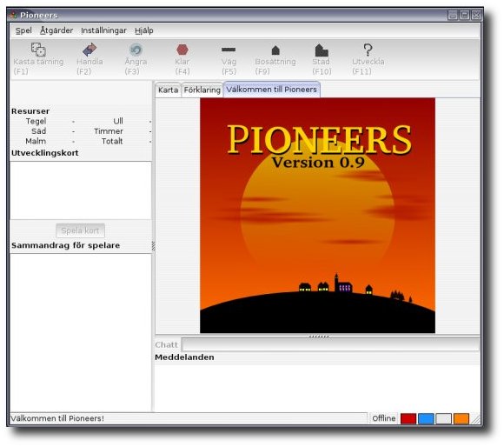This screenshot has height=447, width=504.
Task: Open the Inställningar menu
Action: point(103,30)
